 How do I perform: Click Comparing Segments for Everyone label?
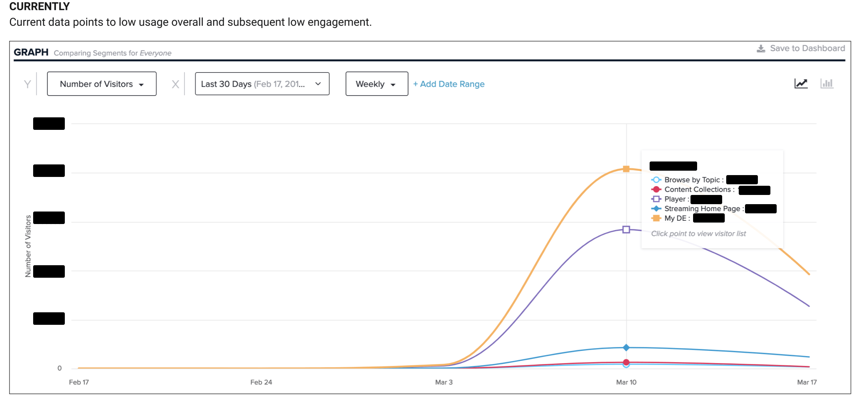(112, 53)
